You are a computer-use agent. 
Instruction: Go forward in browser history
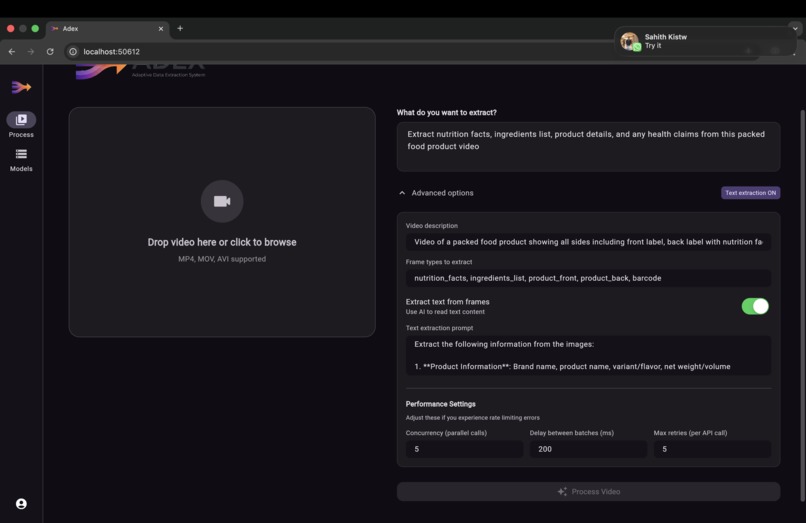coord(31,51)
